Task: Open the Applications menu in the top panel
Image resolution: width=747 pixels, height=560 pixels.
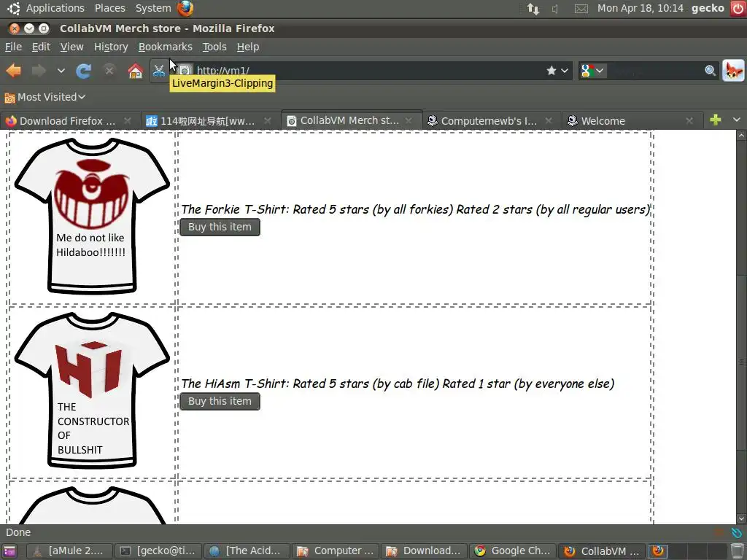Action: tap(55, 8)
